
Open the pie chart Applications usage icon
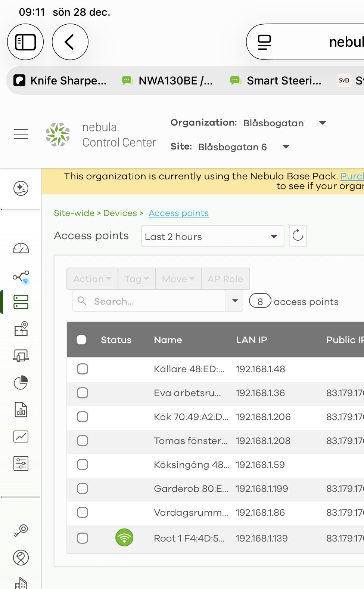(x=21, y=382)
